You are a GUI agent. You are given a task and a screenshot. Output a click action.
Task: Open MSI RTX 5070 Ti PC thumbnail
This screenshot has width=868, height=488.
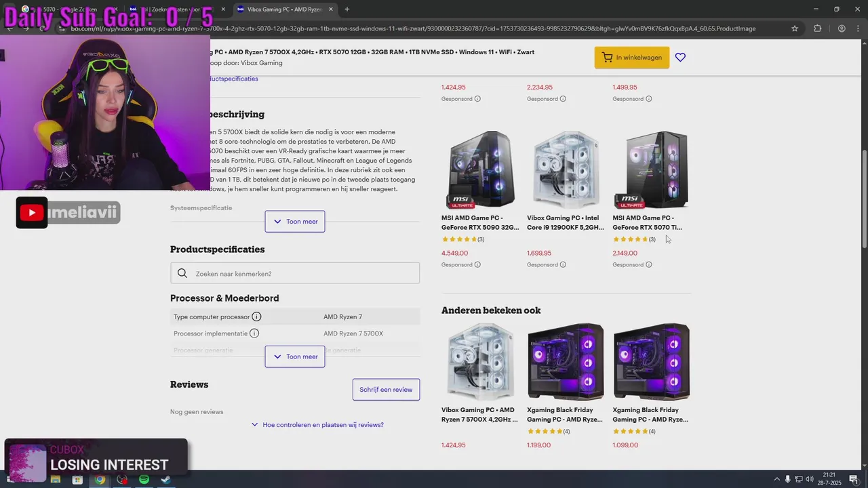pyautogui.click(x=652, y=169)
